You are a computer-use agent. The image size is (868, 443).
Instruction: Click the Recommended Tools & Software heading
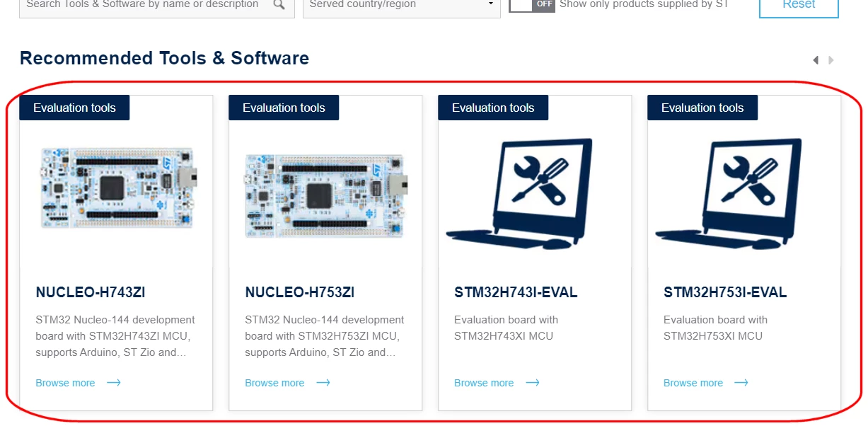click(164, 58)
